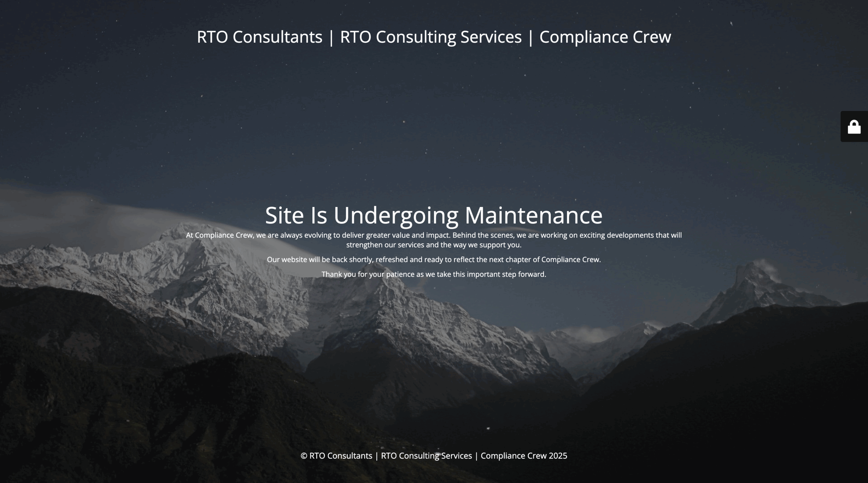Click the words "next chapter of Compliance Crew"
The image size is (868, 483).
coord(544,259)
